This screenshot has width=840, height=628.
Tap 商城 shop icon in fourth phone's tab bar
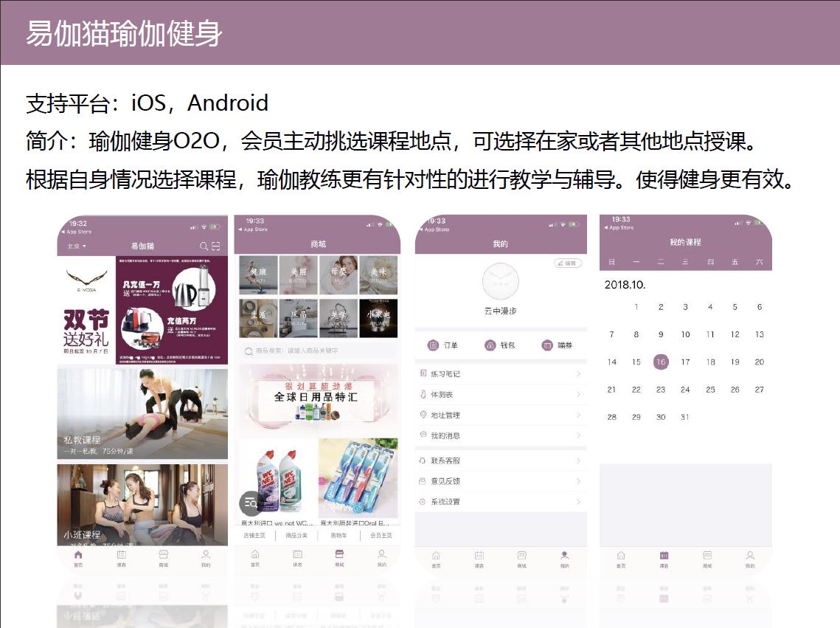[707, 556]
